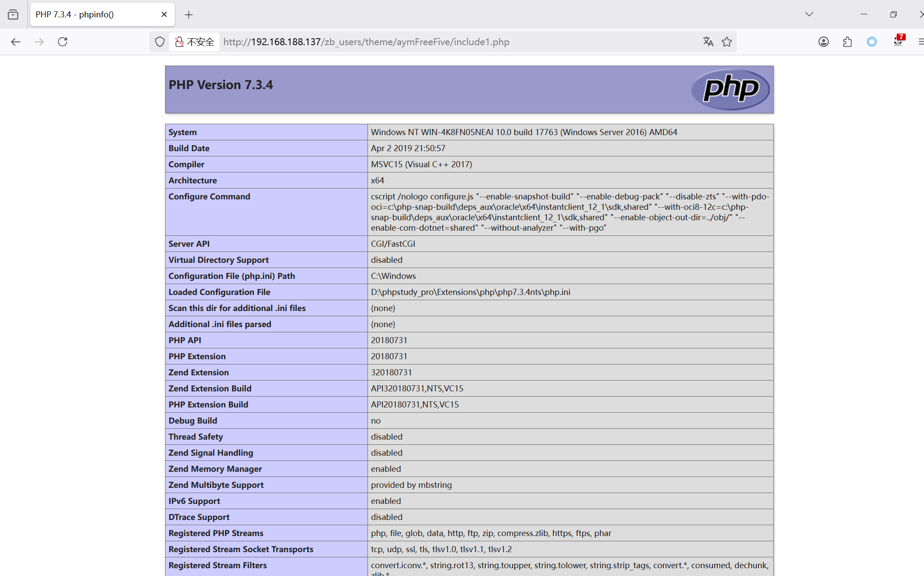Viewport: 924px width, 576px height.
Task: Open the account profile icon
Action: tap(823, 42)
